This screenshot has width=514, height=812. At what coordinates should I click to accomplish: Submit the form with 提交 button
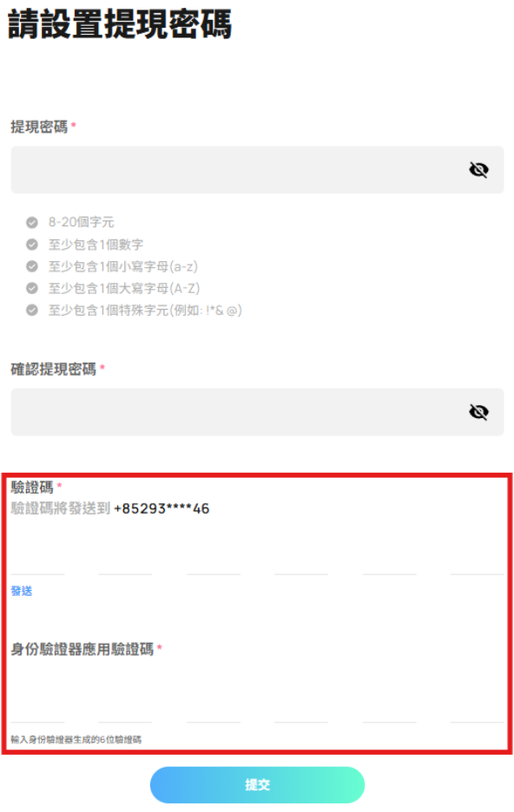click(x=257, y=784)
